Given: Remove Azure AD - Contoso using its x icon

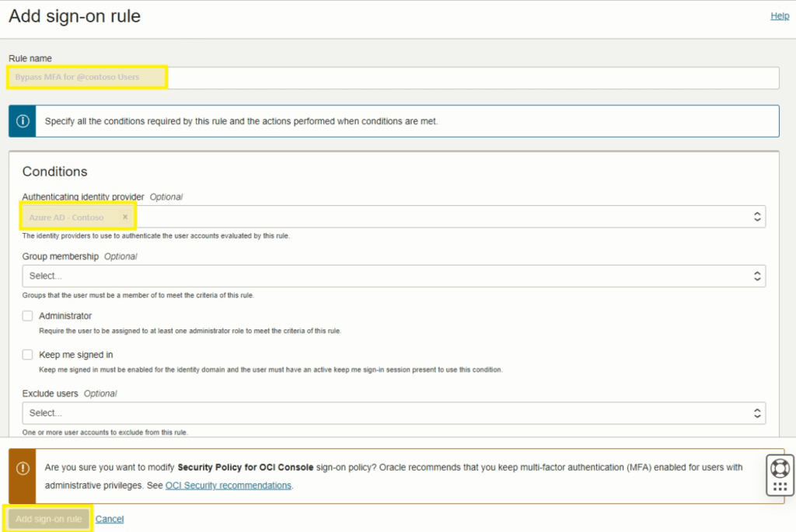Looking at the screenshot, I should [126, 217].
